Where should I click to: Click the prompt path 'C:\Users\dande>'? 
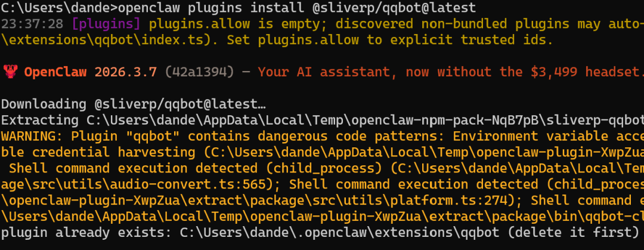pyautogui.click(x=60, y=7)
